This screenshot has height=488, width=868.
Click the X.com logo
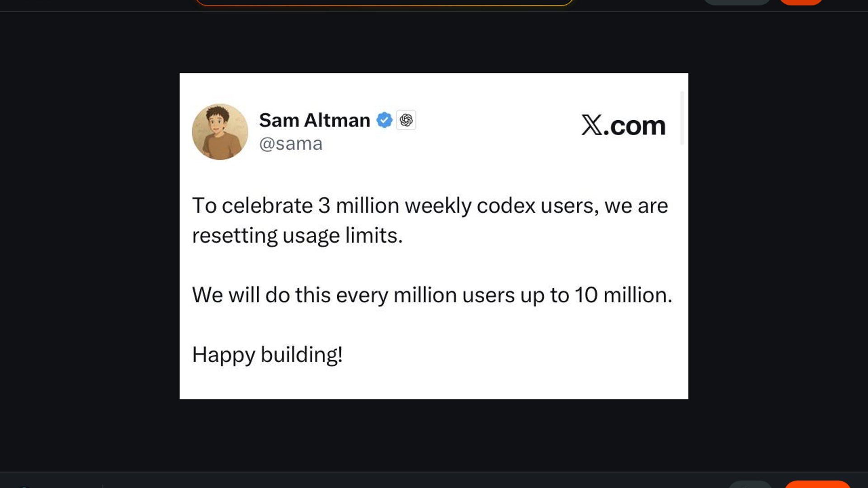point(623,125)
